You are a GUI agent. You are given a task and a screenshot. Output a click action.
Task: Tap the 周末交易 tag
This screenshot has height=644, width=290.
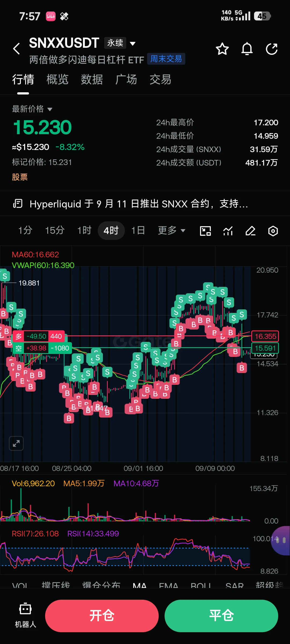[x=166, y=59]
